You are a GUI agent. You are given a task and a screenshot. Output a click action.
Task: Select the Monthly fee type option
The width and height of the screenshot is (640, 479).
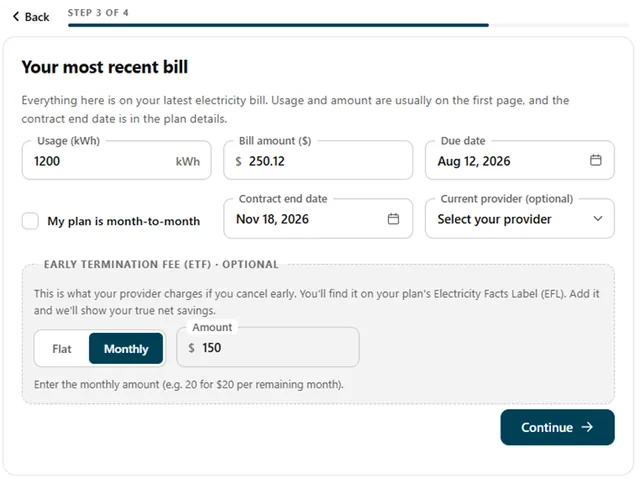click(x=126, y=349)
